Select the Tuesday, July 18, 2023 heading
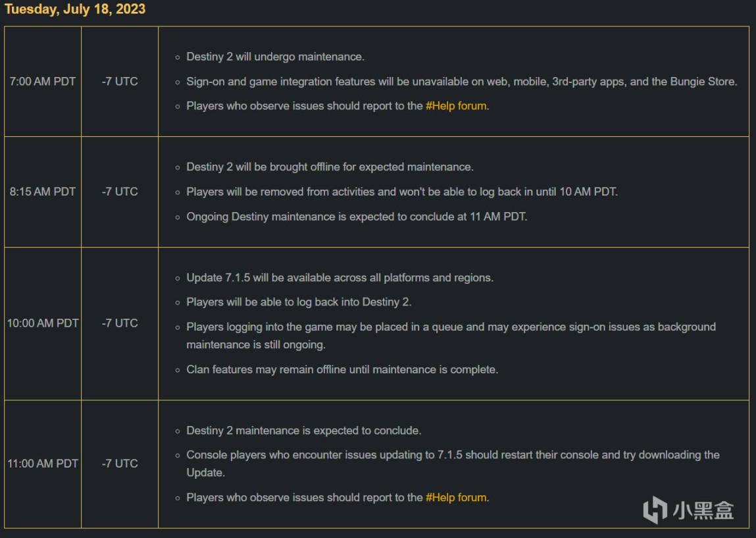 [75, 9]
